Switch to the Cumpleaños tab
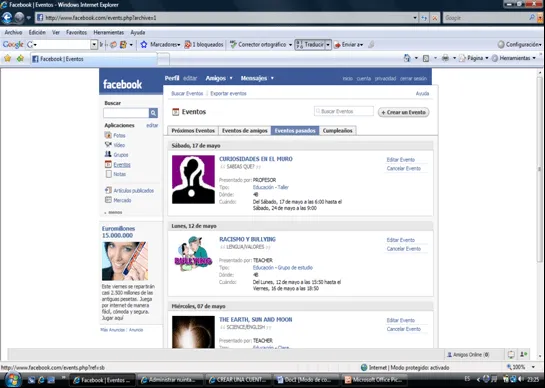Screen dimensions: 545x388 337,131
